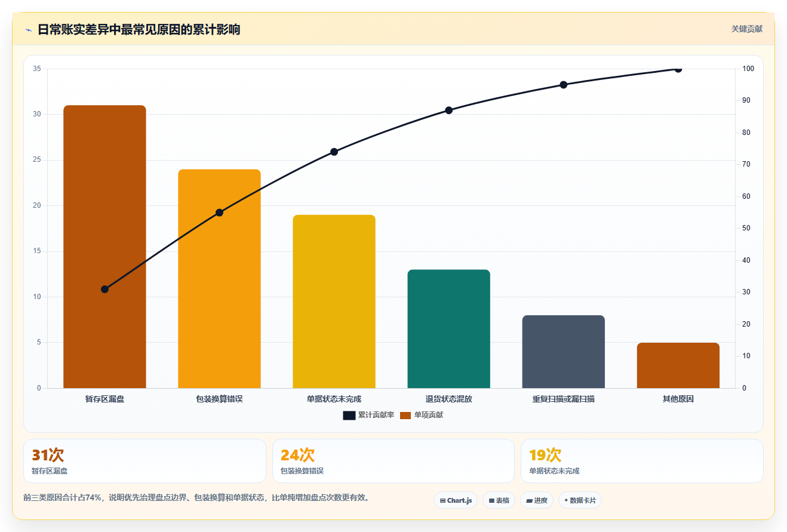Click cumulative line point above 重复扫描或漏扫描

click(x=564, y=85)
